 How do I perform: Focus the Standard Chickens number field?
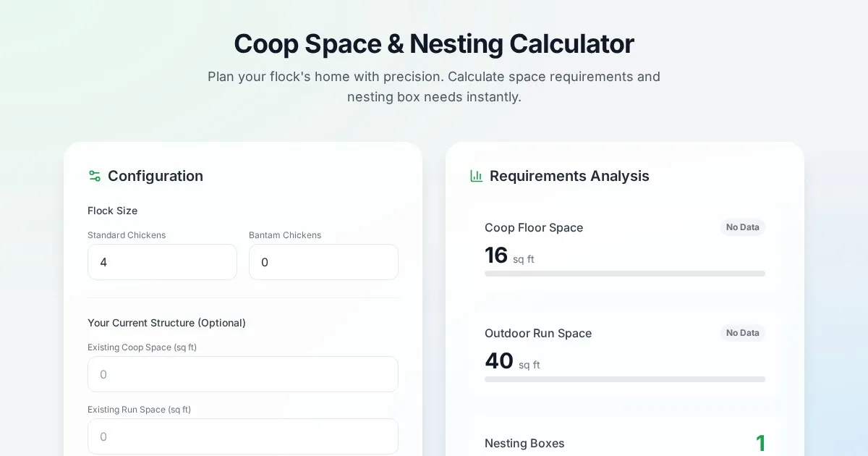(162, 262)
